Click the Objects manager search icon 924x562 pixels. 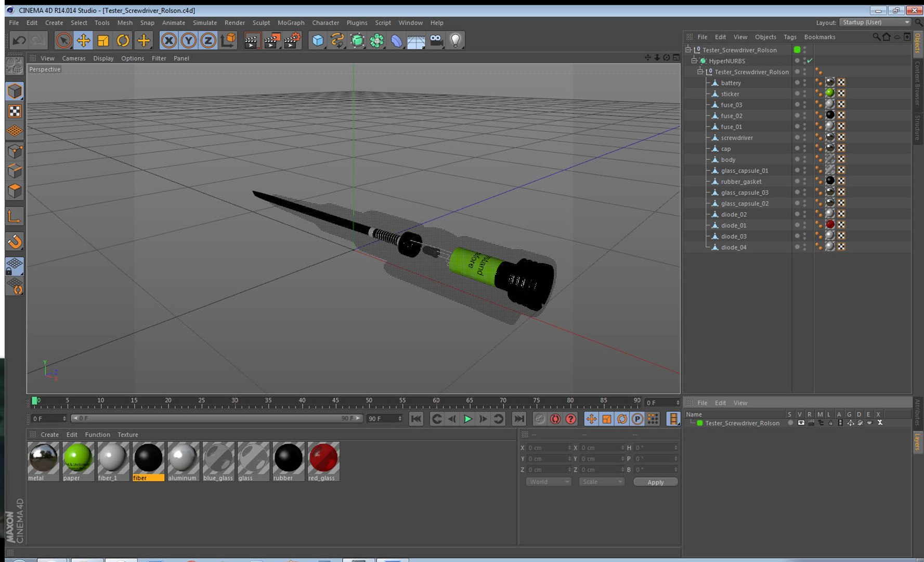pos(876,37)
